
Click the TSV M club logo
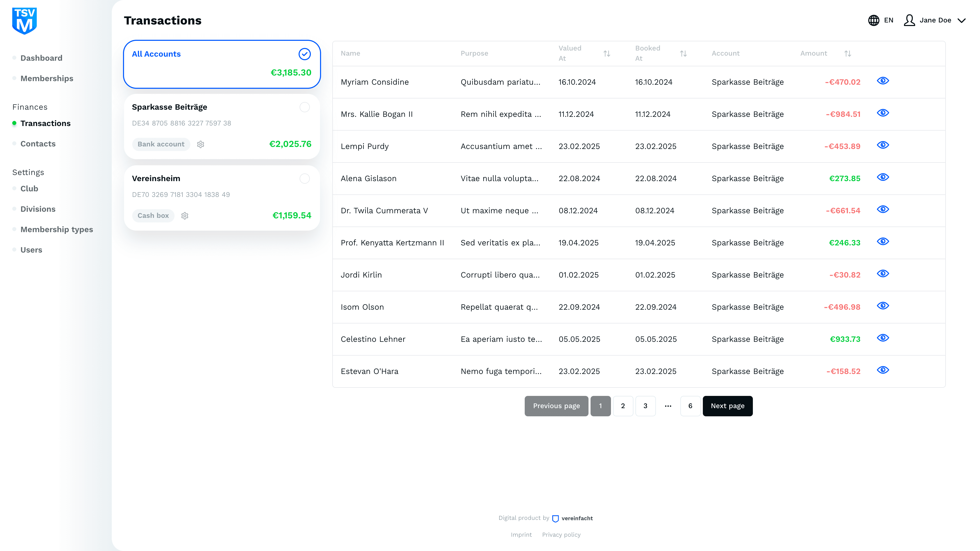24,21
